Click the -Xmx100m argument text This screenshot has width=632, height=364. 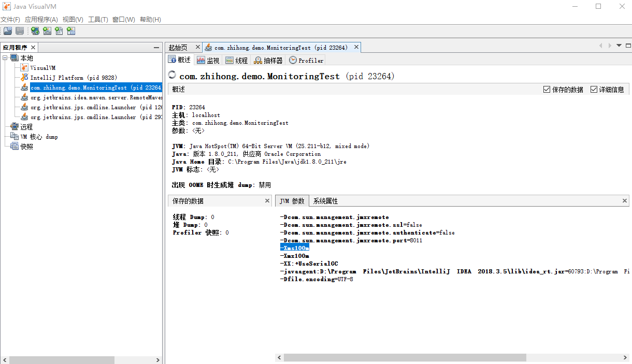(294, 256)
